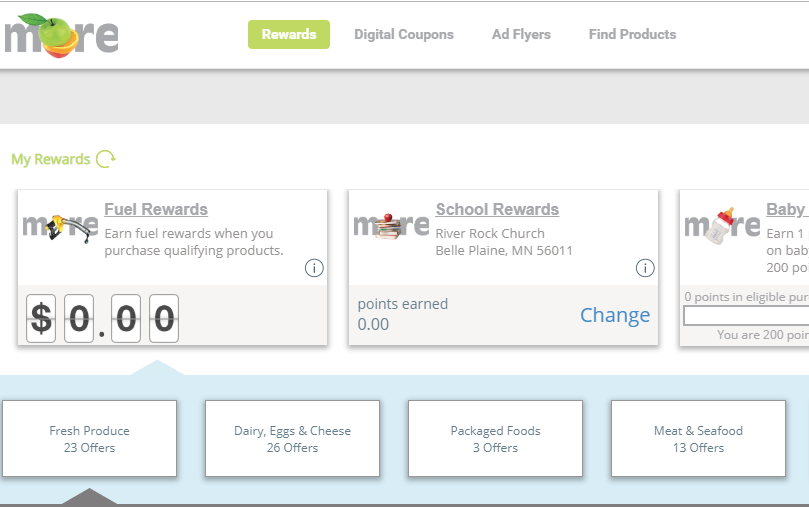This screenshot has width=809, height=507.
Task: Open Fuel Rewards info icon
Action: click(x=314, y=268)
